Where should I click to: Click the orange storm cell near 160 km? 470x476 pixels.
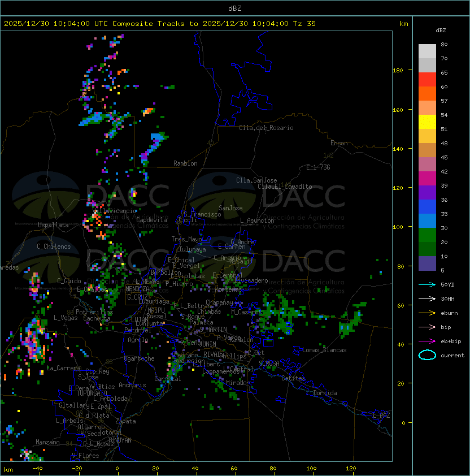pyautogui.click(x=148, y=111)
